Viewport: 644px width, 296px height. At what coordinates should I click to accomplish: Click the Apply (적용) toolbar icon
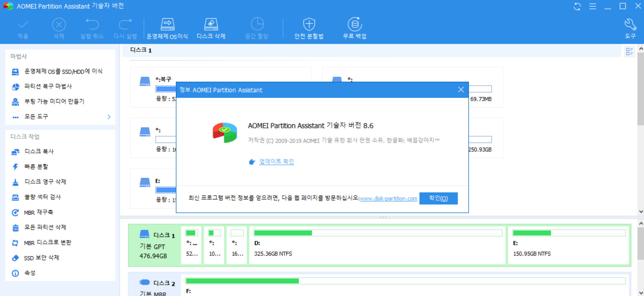click(23, 28)
